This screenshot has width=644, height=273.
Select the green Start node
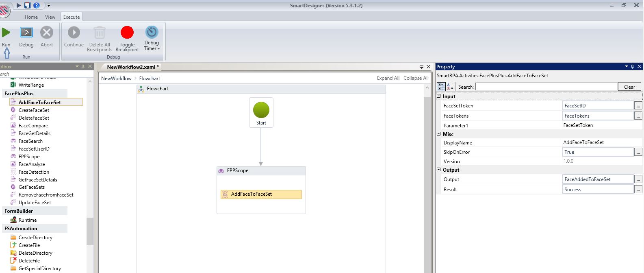click(261, 110)
